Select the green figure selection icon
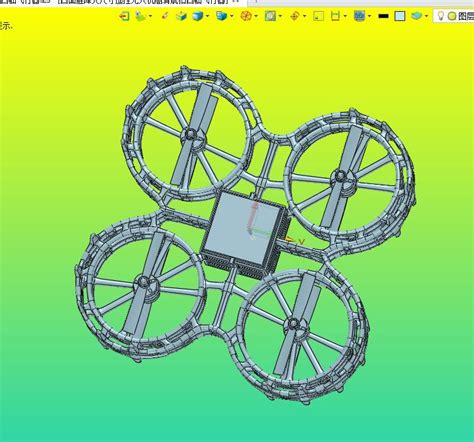Viewport: 474px width, 442px height. pyautogui.click(x=141, y=16)
